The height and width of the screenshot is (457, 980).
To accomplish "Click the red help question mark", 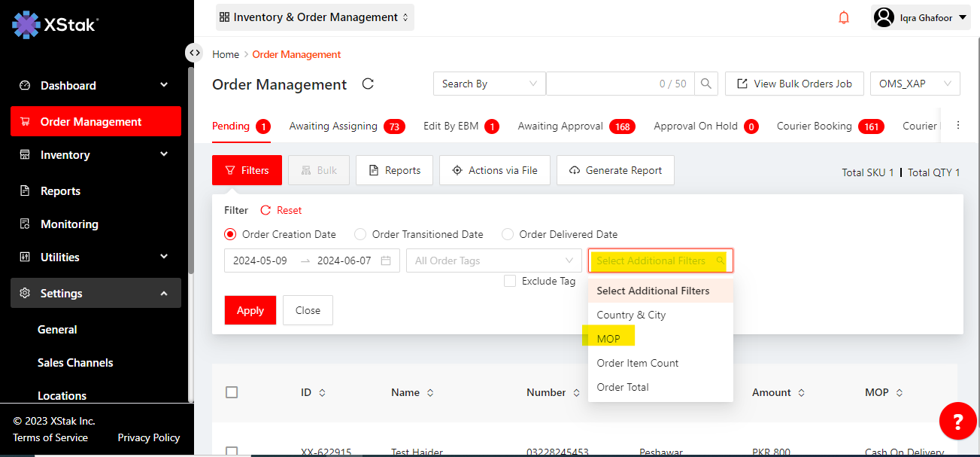I will coord(957,421).
